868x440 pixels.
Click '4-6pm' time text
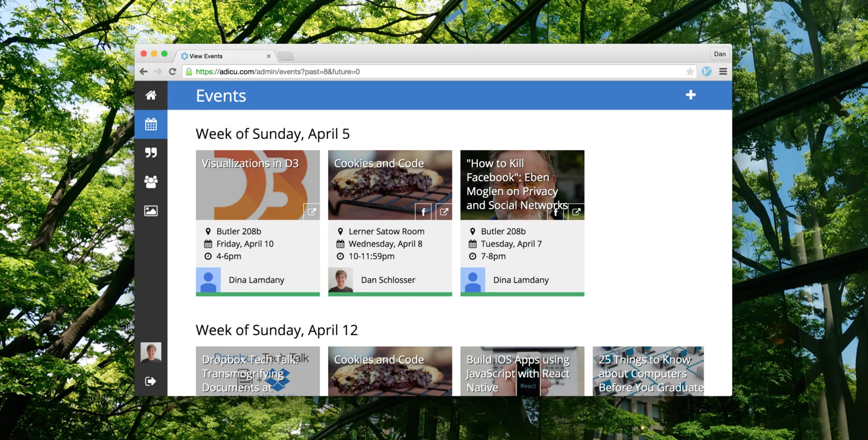point(229,256)
